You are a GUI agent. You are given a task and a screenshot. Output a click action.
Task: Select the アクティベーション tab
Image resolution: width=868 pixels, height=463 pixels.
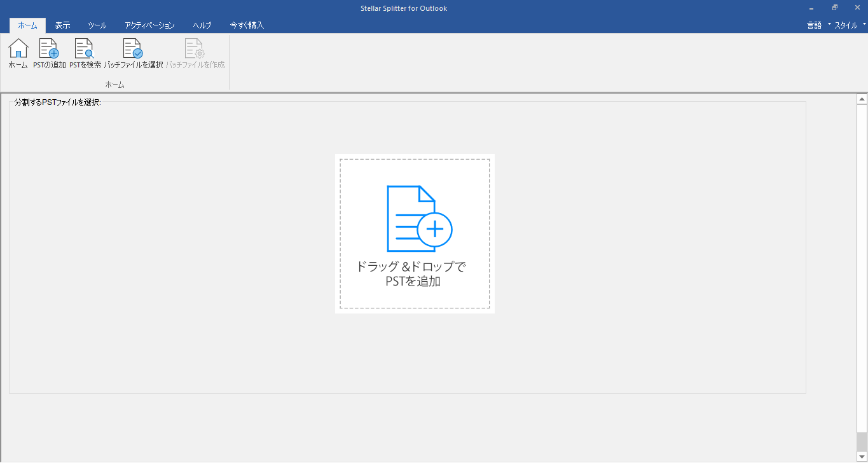tap(149, 25)
